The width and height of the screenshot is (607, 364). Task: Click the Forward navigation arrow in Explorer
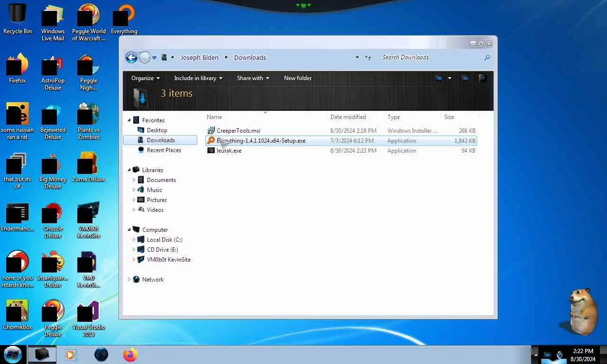click(x=145, y=57)
